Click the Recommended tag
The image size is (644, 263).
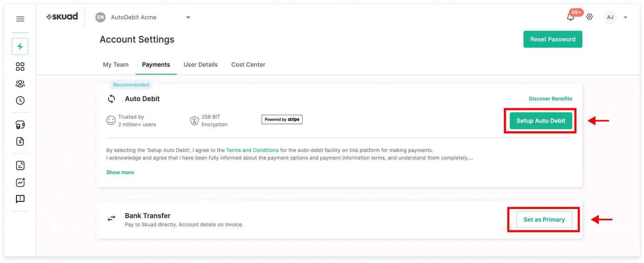[131, 85]
